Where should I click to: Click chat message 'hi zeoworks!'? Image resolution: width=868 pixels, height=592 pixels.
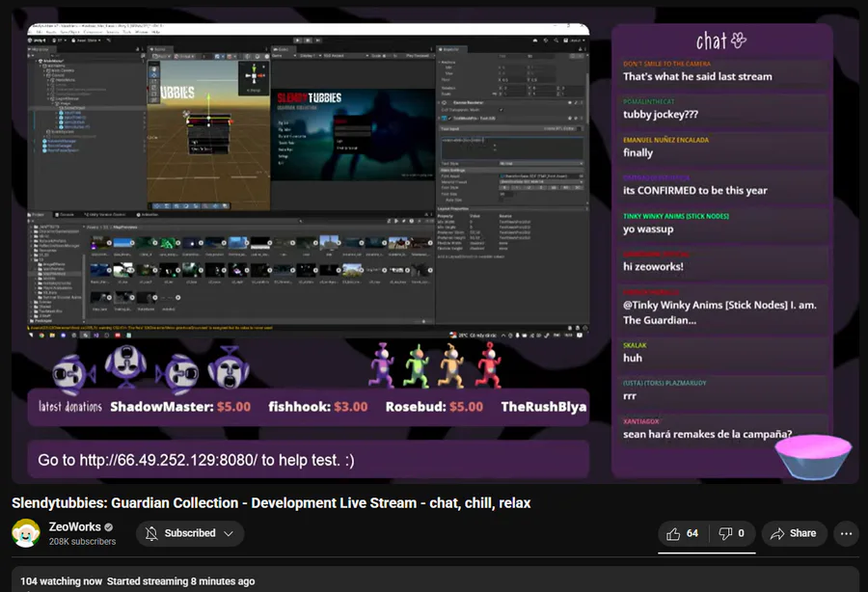point(653,267)
